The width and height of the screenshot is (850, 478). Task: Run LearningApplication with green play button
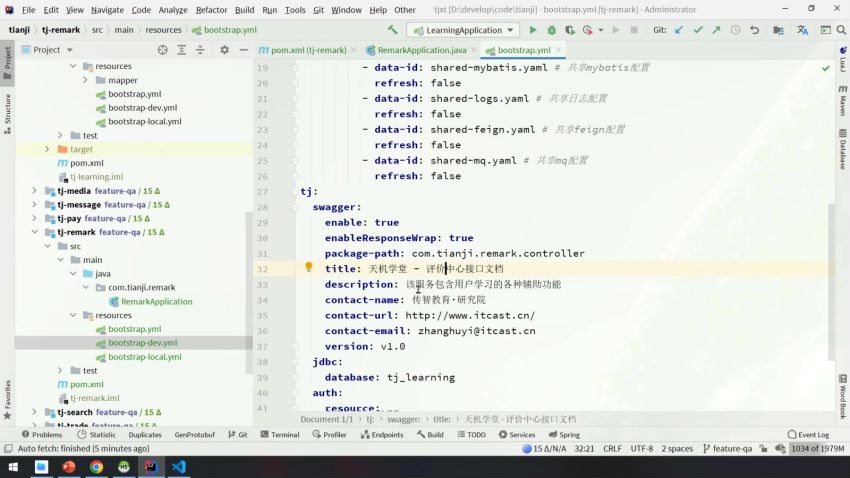(x=532, y=30)
